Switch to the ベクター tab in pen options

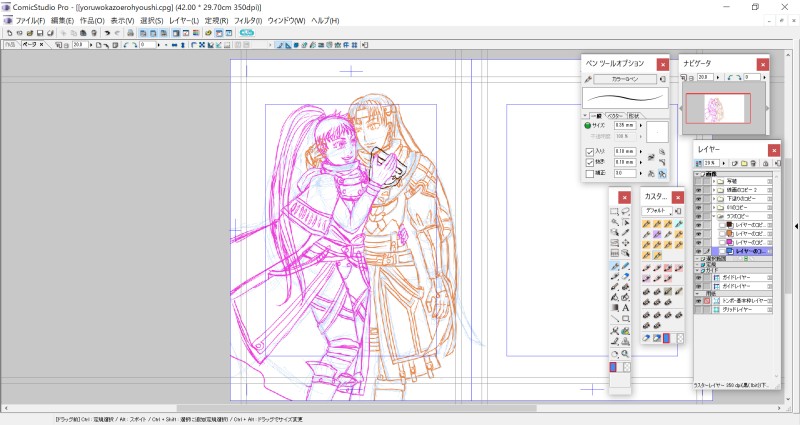pyautogui.click(x=615, y=115)
